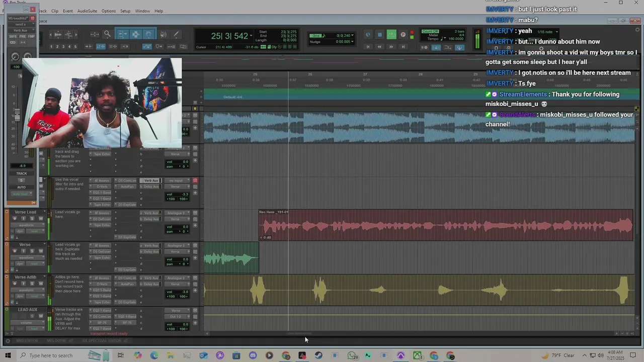
Task: Open Verse Lead track view waveform dropdown
Action: click(x=28, y=225)
